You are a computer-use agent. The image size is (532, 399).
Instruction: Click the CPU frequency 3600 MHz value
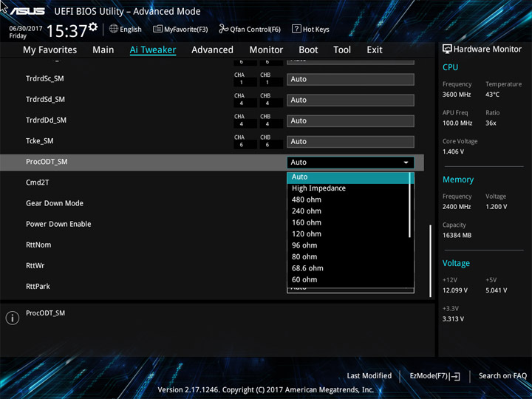pos(457,95)
